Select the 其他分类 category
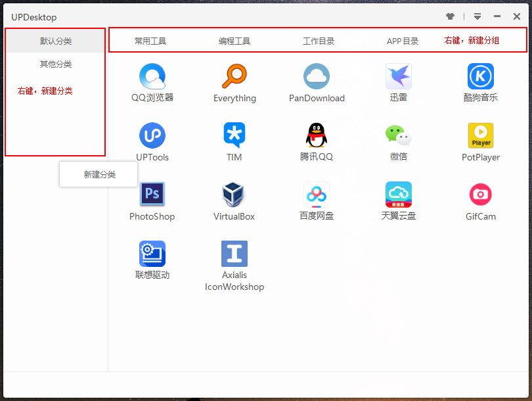Image resolution: width=532 pixels, height=401 pixels. [56, 64]
